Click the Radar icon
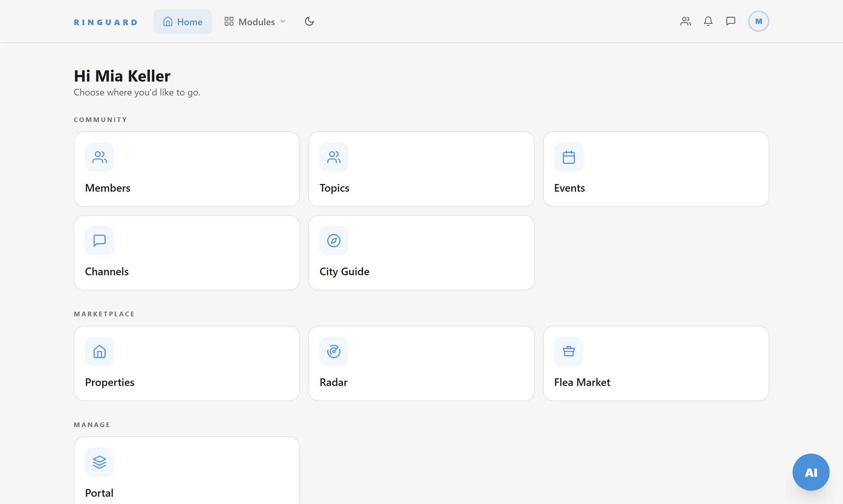Image resolution: width=843 pixels, height=504 pixels. [334, 351]
